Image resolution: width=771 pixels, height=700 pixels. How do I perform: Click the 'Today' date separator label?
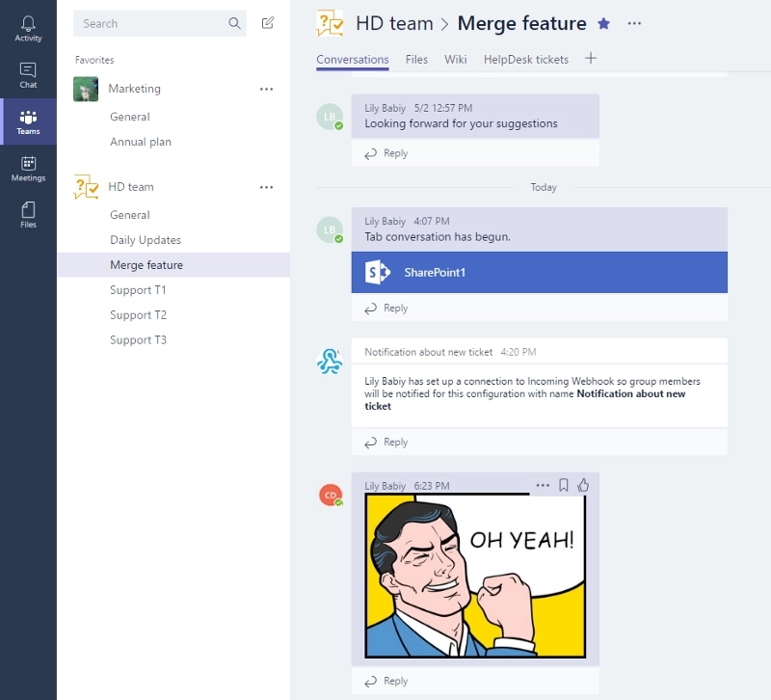(544, 187)
